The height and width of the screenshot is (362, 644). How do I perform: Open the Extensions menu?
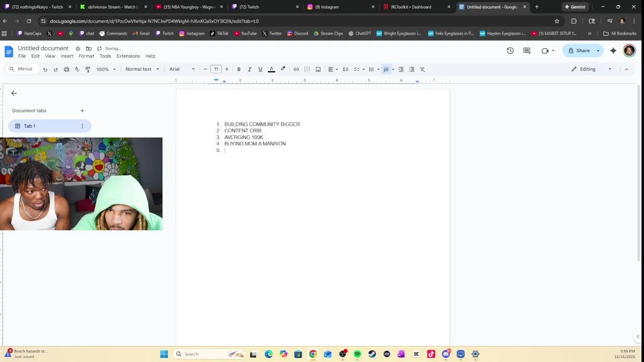tap(128, 56)
